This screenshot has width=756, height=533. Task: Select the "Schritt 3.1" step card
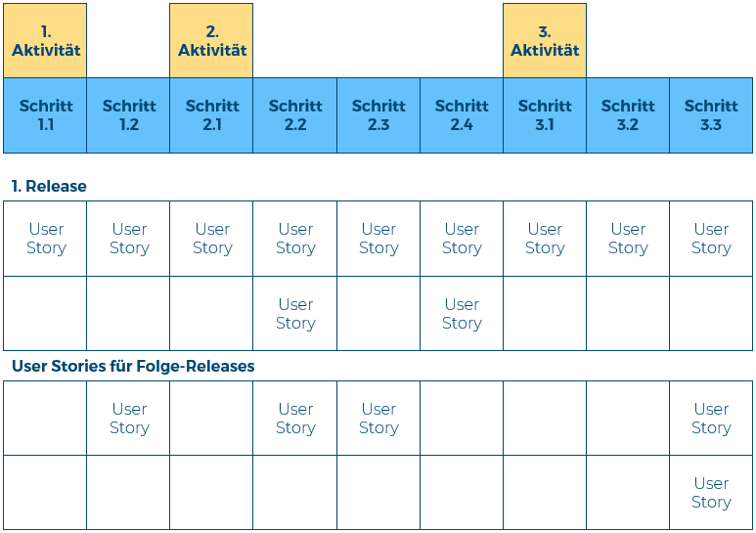(545, 115)
